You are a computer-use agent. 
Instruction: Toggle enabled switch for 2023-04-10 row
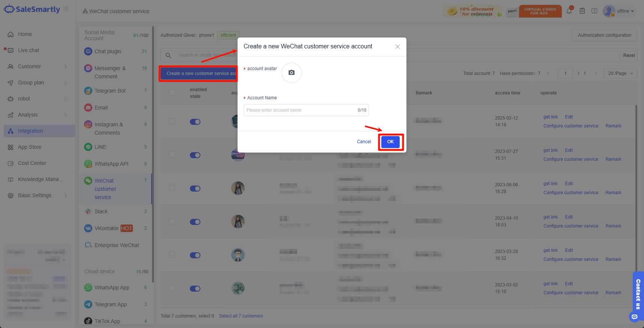click(195, 222)
